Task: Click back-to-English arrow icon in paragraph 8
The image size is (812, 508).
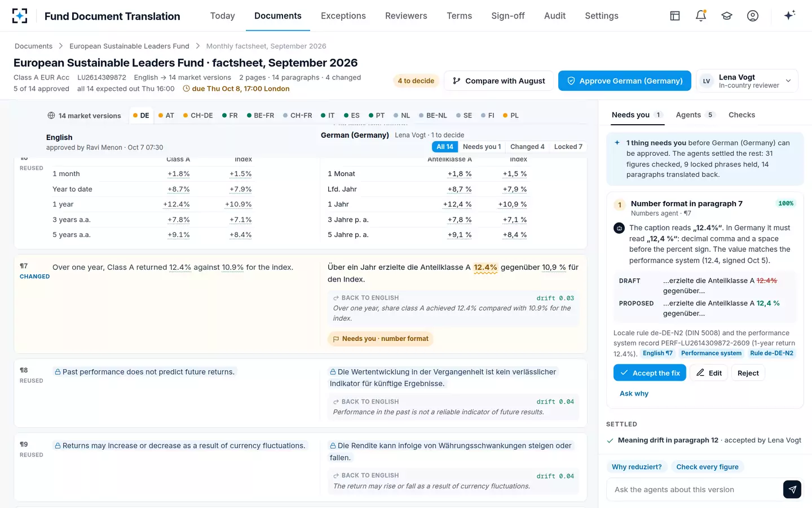Action: [x=336, y=402]
